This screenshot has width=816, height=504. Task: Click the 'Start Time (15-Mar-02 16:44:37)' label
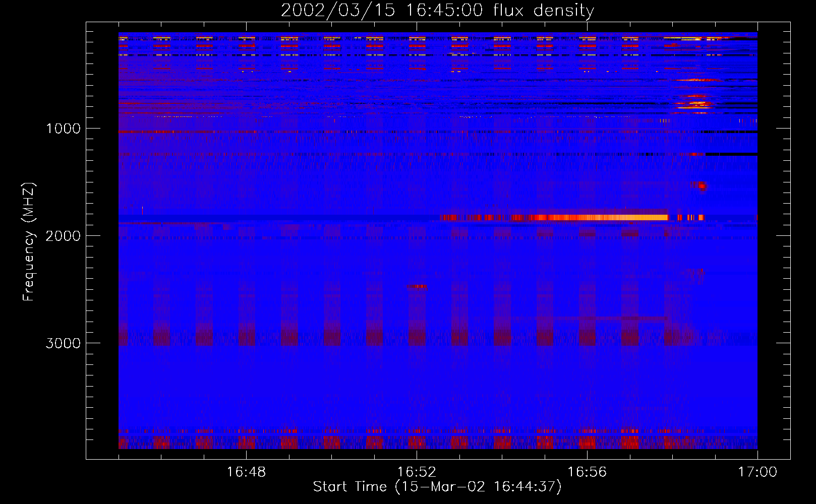(437, 487)
